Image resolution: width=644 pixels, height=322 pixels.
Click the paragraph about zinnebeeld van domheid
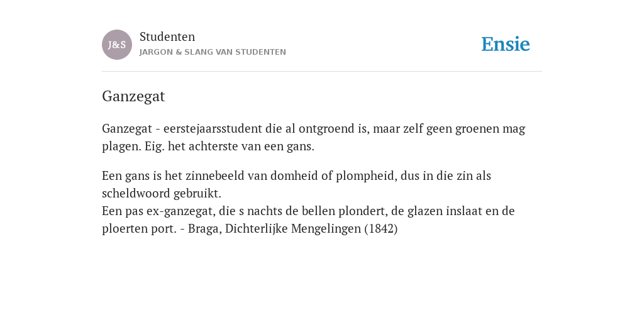click(297, 184)
